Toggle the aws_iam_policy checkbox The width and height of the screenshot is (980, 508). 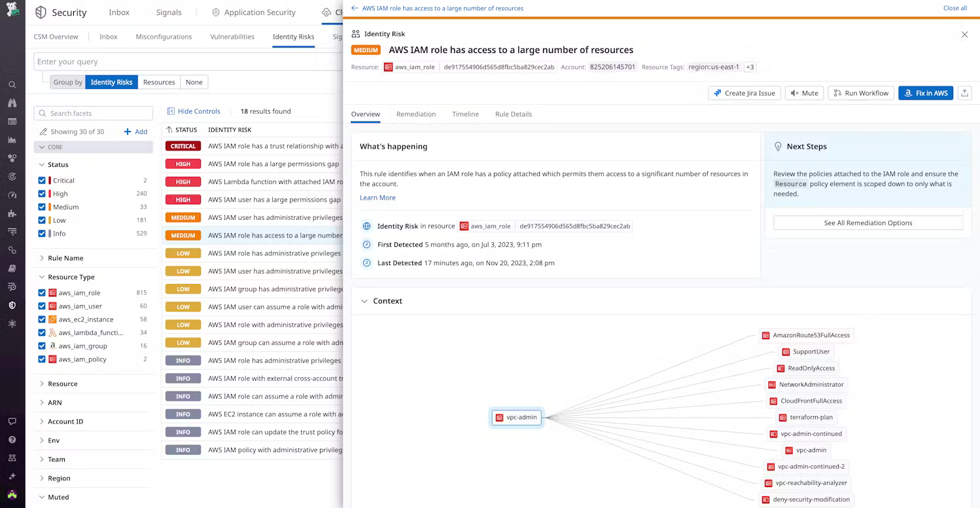[x=42, y=359]
